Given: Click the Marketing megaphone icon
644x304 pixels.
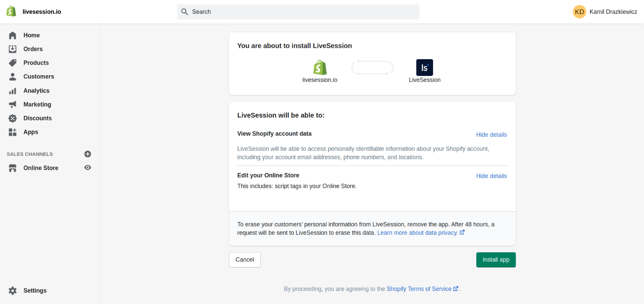Looking at the screenshot, I should (x=13, y=105).
